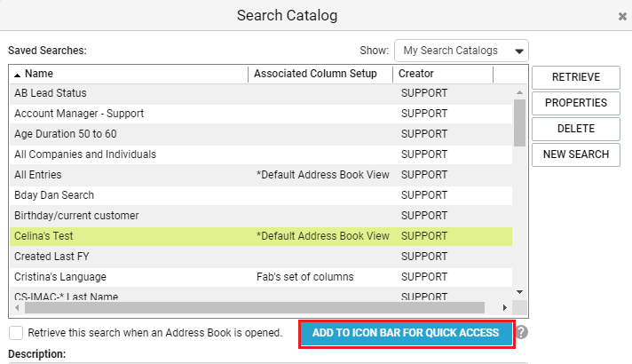Start a NEW SEARCH

(576, 154)
